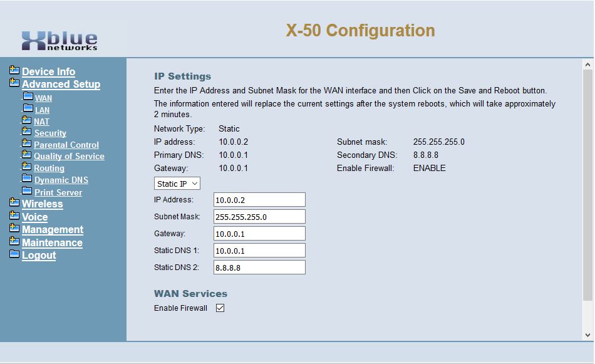Click the folder icon beside Maintenance
This screenshot has height=364, width=595.
(x=14, y=242)
